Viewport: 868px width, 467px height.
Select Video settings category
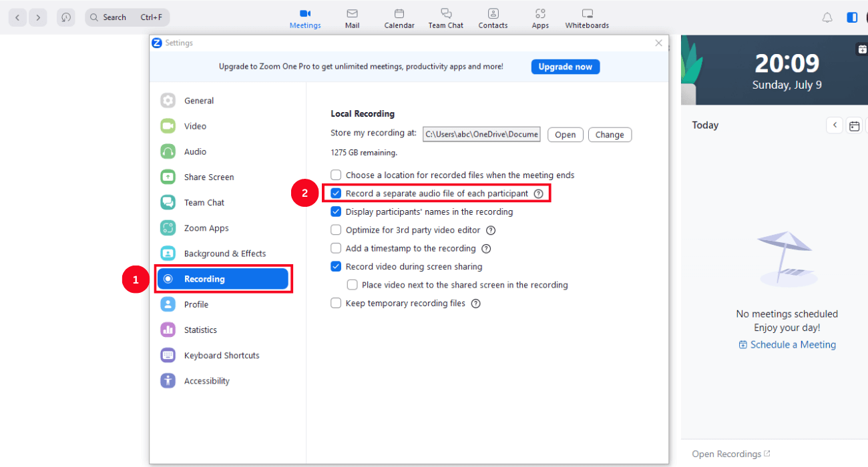tap(222, 126)
